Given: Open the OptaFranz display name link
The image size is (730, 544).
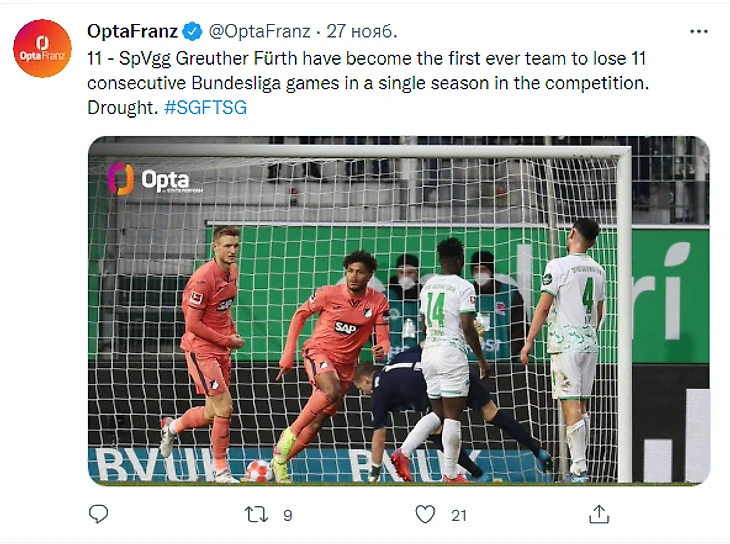Looking at the screenshot, I should point(132,31).
